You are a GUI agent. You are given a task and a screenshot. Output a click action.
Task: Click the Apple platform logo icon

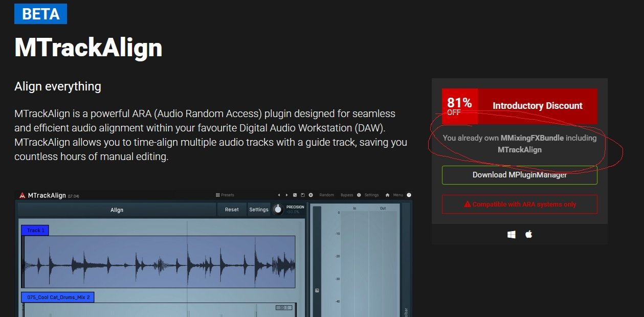click(529, 234)
